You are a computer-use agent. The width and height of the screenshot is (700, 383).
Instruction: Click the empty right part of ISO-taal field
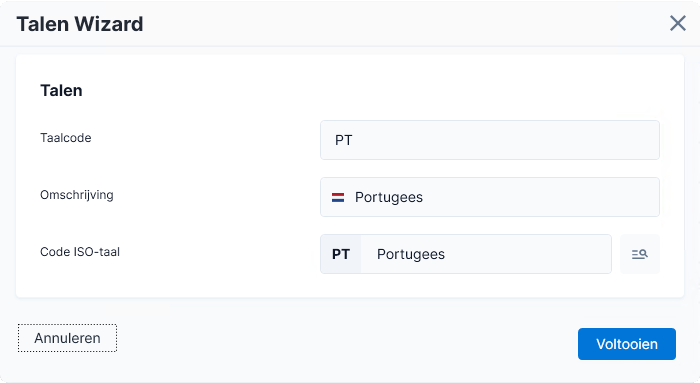pyautogui.click(x=536, y=254)
